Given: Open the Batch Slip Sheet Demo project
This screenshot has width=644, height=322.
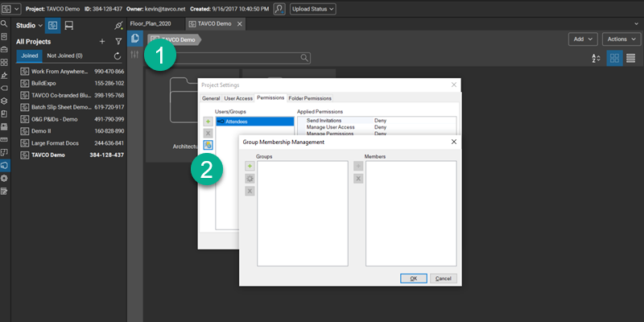Looking at the screenshot, I should 72,107.
